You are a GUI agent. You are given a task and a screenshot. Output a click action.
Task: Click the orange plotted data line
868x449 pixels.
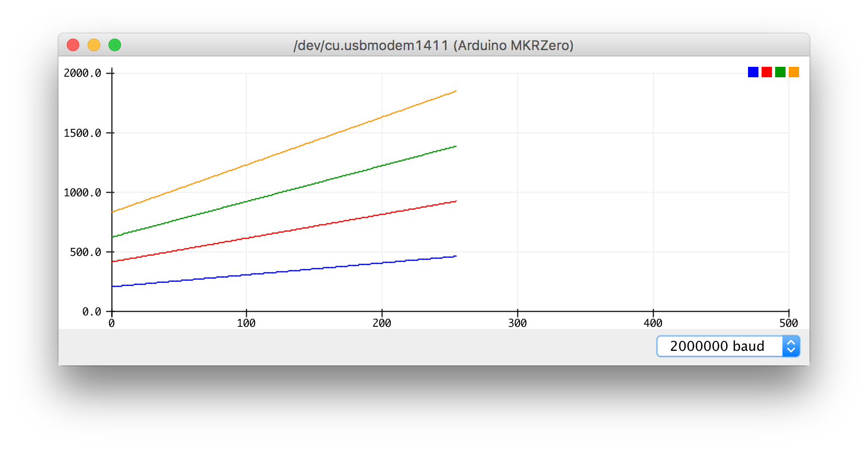[284, 151]
